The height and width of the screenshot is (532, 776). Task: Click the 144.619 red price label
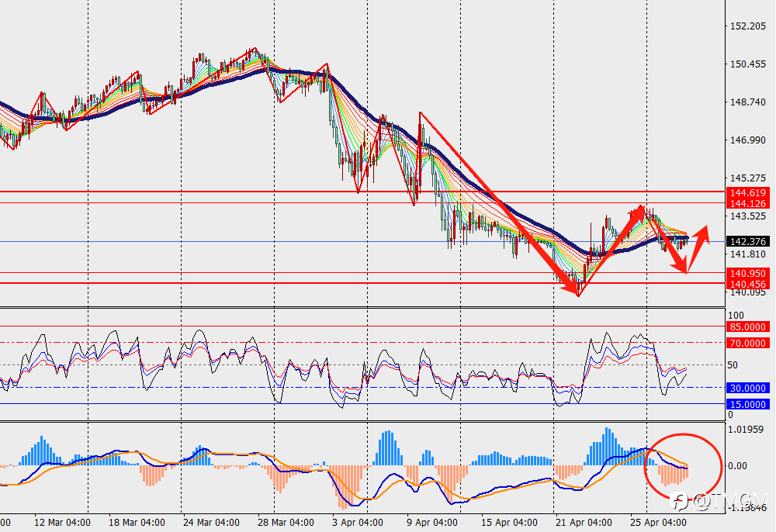748,193
